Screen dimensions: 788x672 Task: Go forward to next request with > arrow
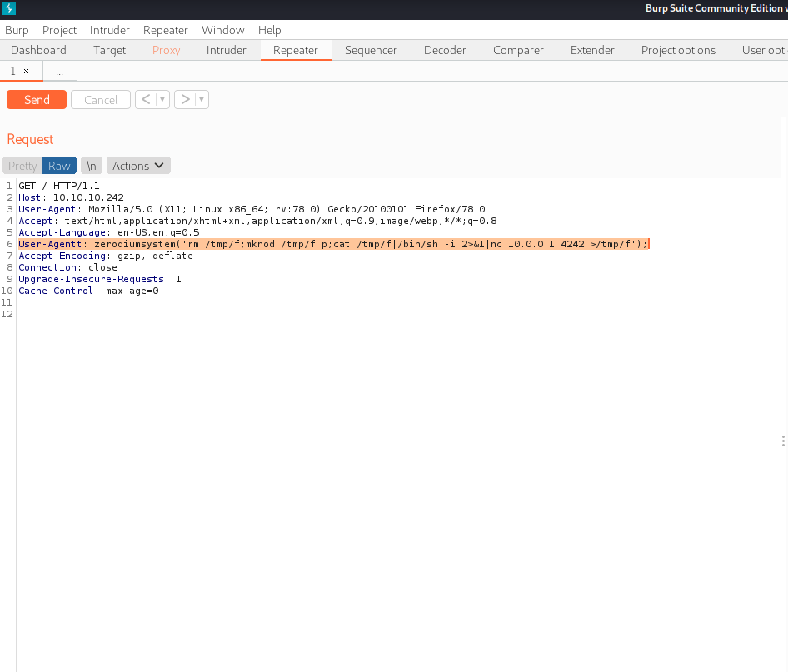tap(185, 99)
